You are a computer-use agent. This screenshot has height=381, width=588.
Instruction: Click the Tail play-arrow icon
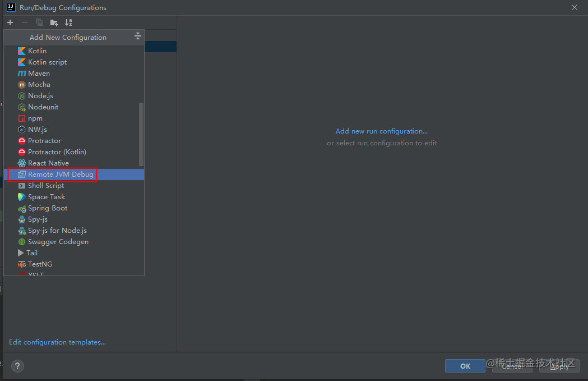(x=21, y=253)
